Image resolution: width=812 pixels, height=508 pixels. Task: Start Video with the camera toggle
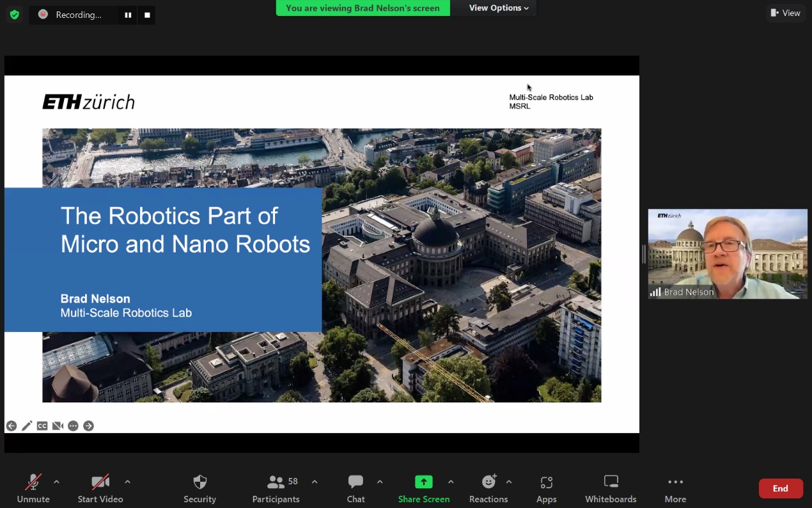coord(100,488)
